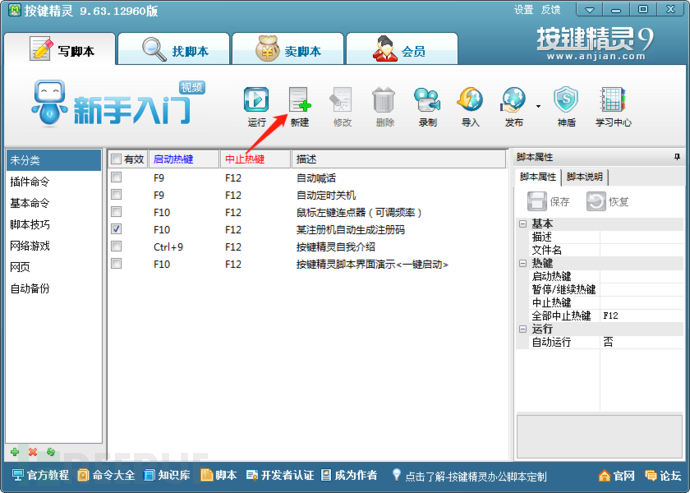Sort by the 中止热键 column header
This screenshot has width=690, height=493.
(256, 159)
